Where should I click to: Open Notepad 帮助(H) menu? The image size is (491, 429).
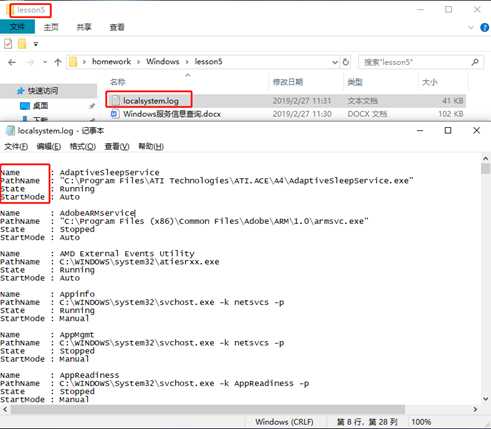151,146
